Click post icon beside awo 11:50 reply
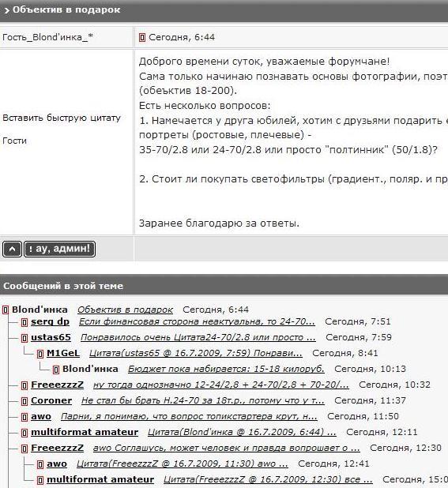 (x=24, y=417)
